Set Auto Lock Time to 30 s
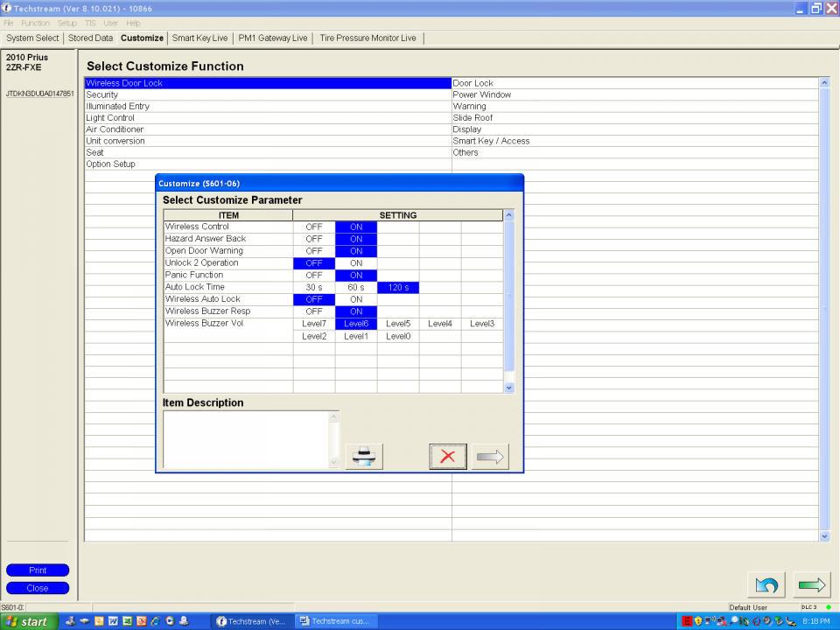 point(313,288)
